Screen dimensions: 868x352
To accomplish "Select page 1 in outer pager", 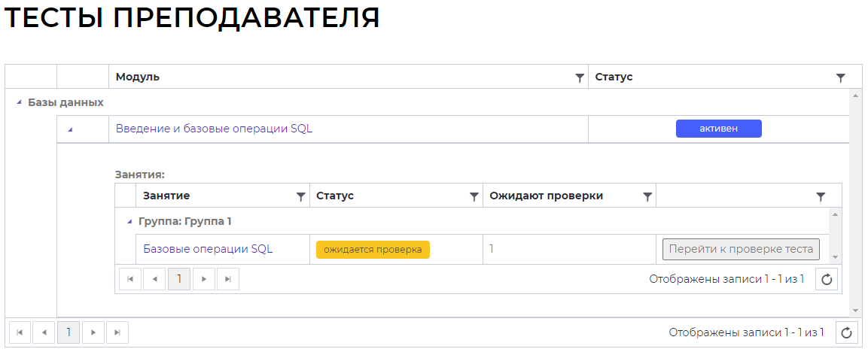I will pos(69,332).
